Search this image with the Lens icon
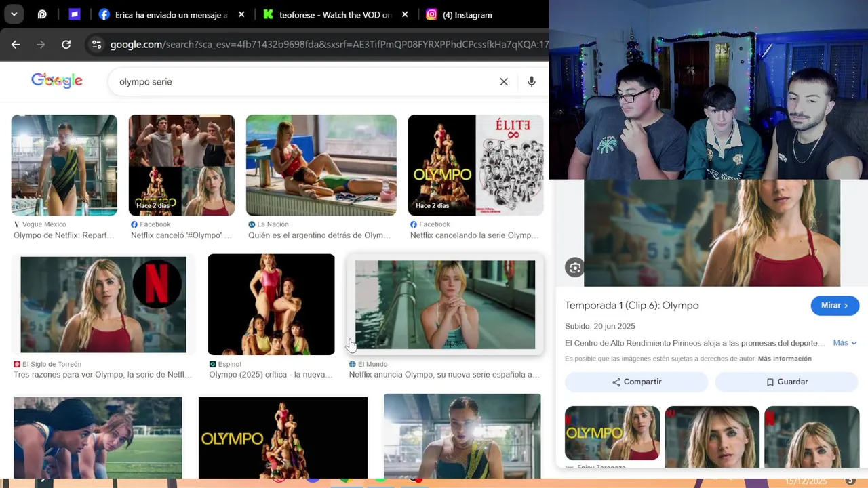 tap(575, 268)
